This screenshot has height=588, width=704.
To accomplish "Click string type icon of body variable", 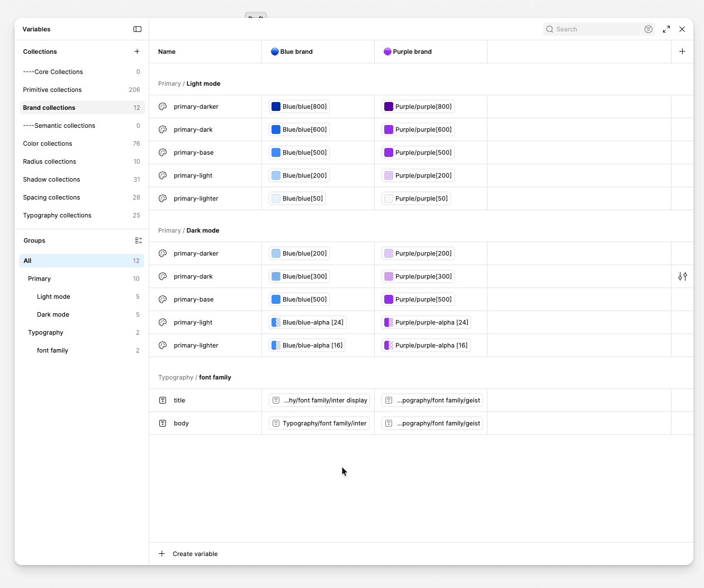I will click(x=163, y=423).
